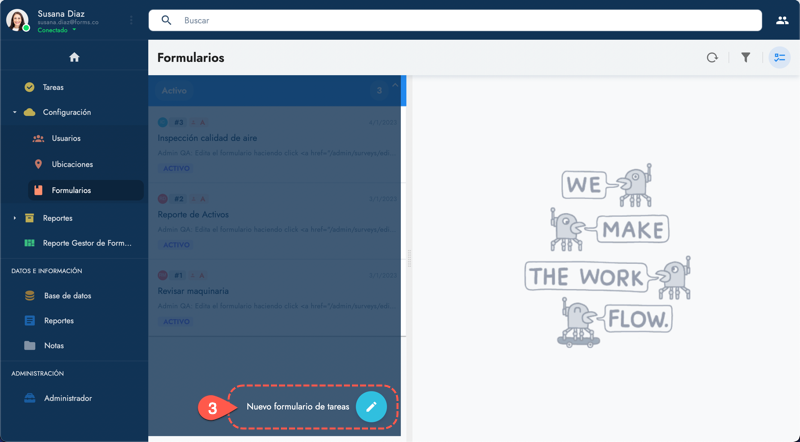Select Configuración menu entry
The height and width of the screenshot is (442, 800).
tap(67, 112)
